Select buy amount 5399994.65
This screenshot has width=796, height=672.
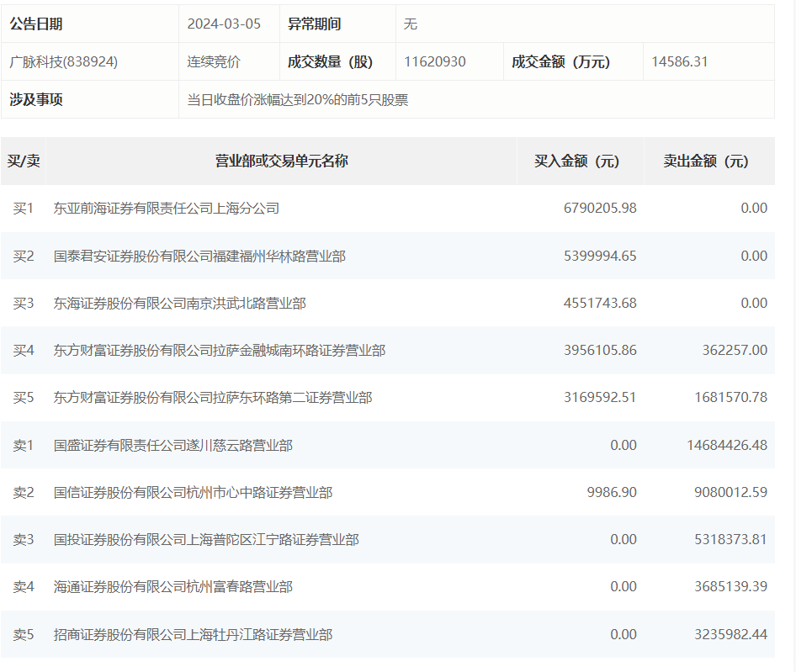[600, 256]
